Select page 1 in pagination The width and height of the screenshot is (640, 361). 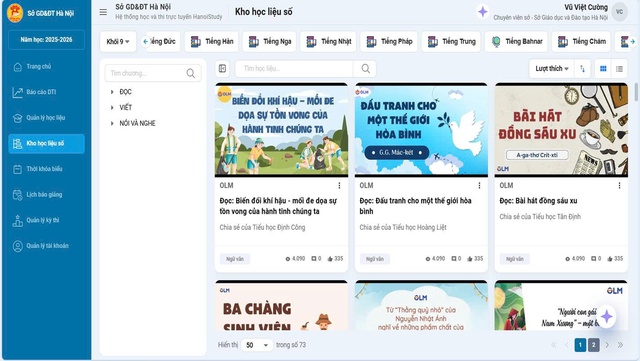[x=580, y=345]
